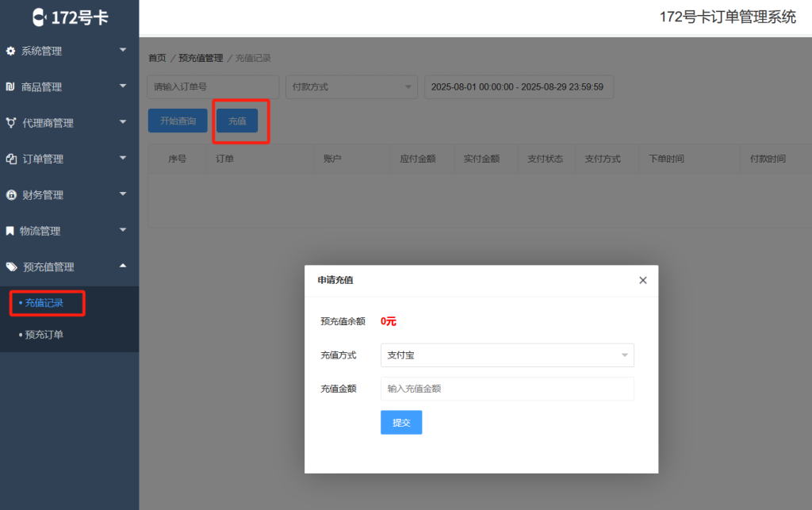Viewport: 812px width, 510px height.
Task: Click the 首页 breadcrumb link
Action: 157,58
